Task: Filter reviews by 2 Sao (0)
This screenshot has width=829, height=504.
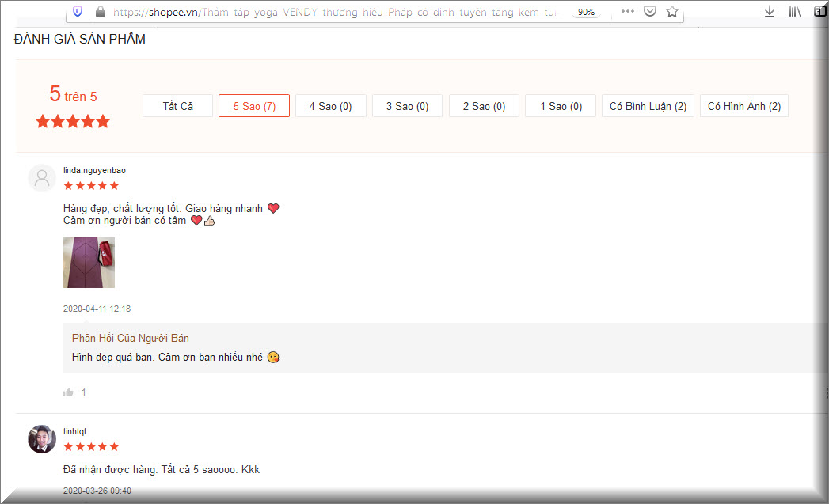Action: (484, 106)
